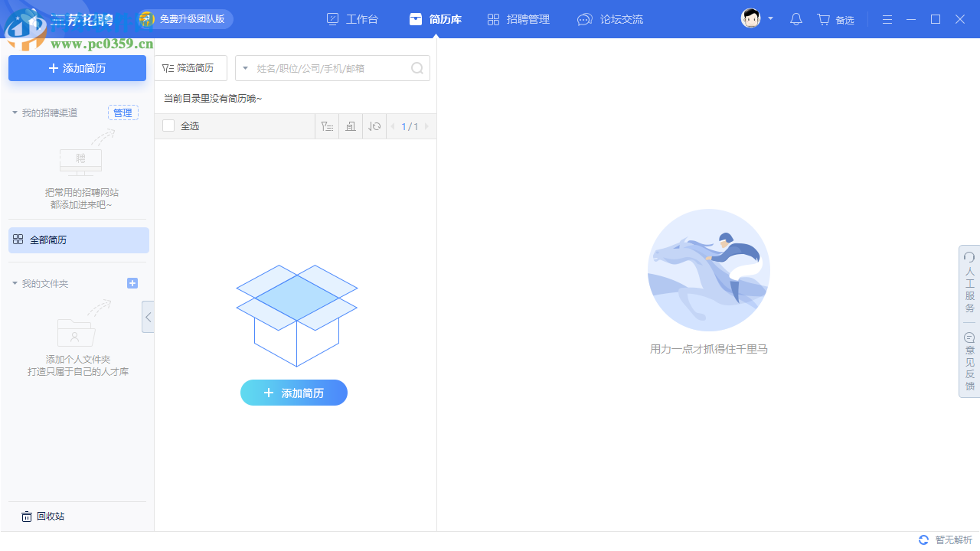Click the search magnifier in the search box
This screenshot has width=980, height=551.
416,68
